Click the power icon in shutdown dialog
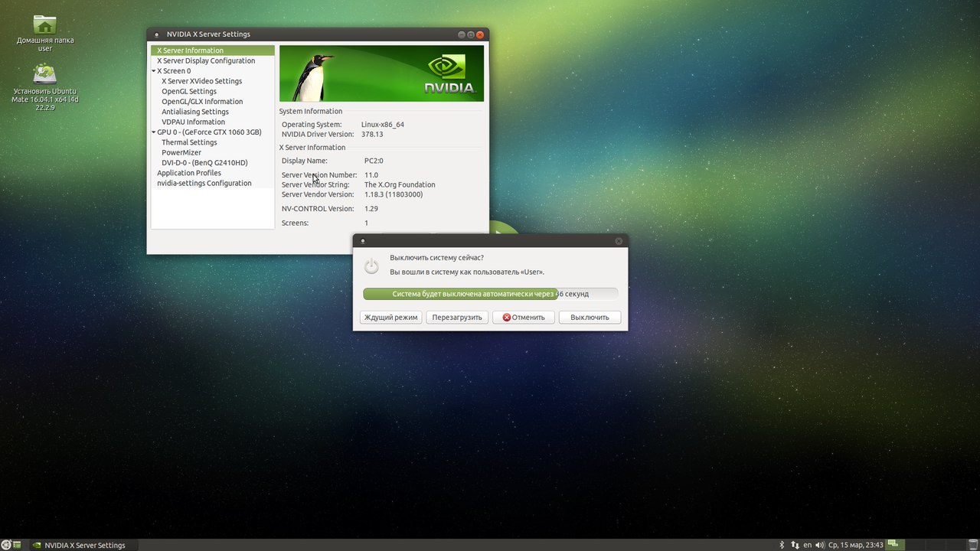Viewport: 980px width, 551px height. (x=371, y=266)
